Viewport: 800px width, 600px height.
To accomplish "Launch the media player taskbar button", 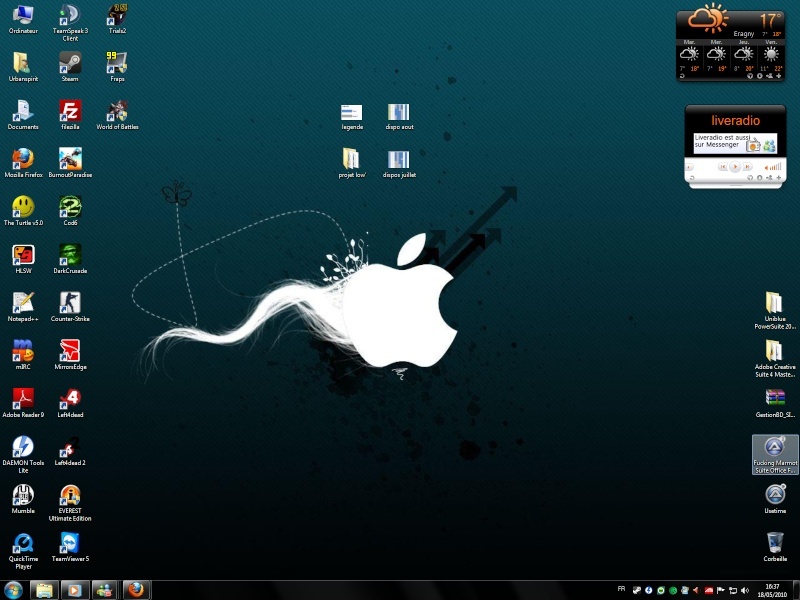I will [x=75, y=590].
